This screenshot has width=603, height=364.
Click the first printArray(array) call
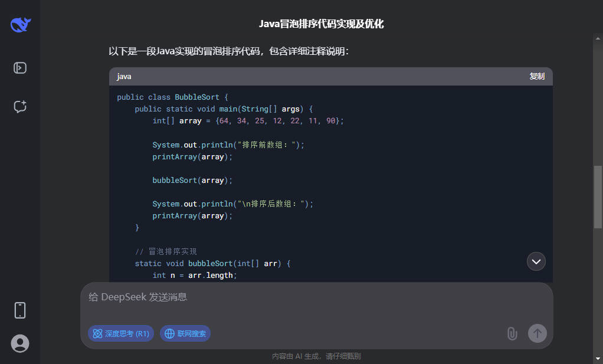tap(192, 157)
